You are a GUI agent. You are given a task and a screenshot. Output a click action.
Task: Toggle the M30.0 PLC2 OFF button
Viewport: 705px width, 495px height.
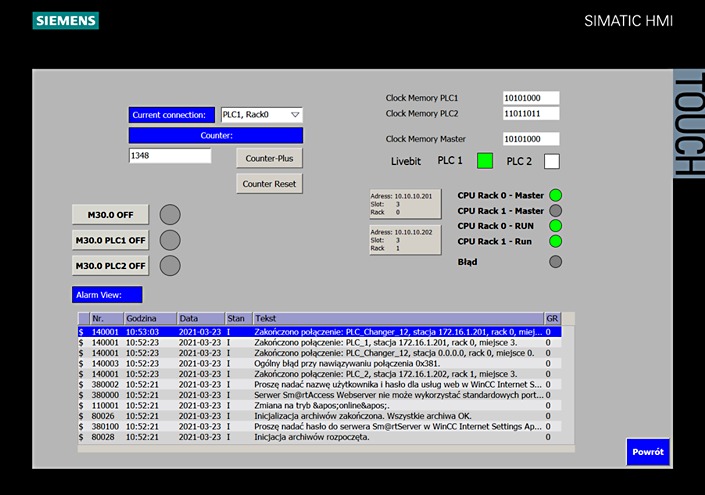click(x=110, y=266)
